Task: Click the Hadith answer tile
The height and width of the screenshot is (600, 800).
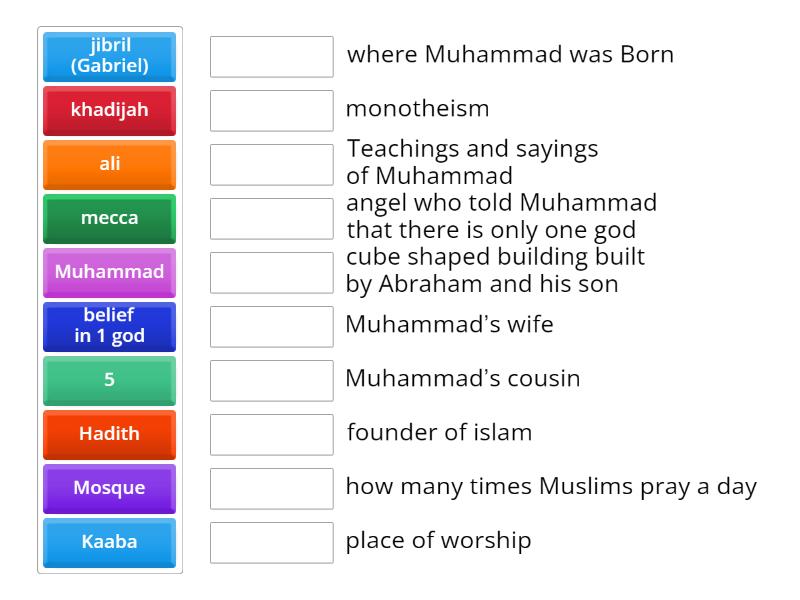Action: [x=109, y=434]
